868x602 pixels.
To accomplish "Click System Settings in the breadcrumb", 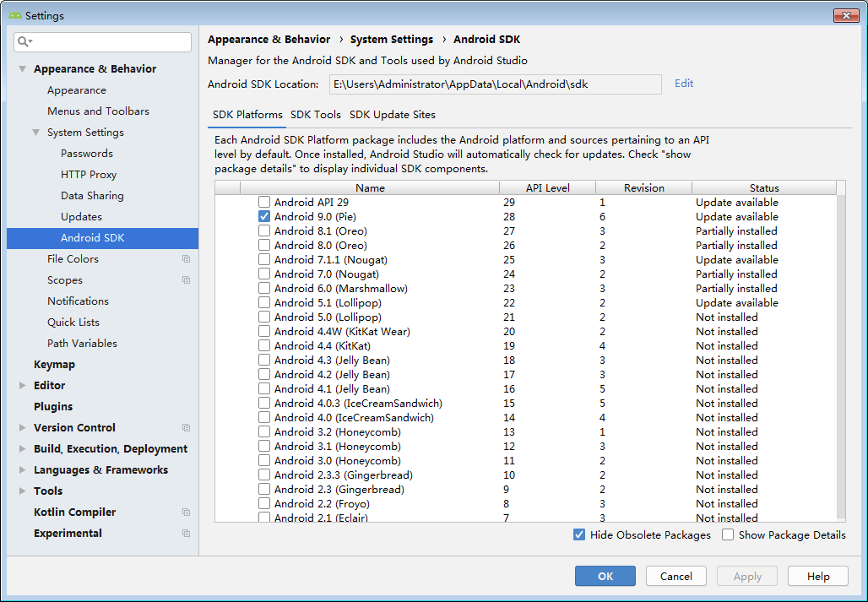I will coord(392,40).
